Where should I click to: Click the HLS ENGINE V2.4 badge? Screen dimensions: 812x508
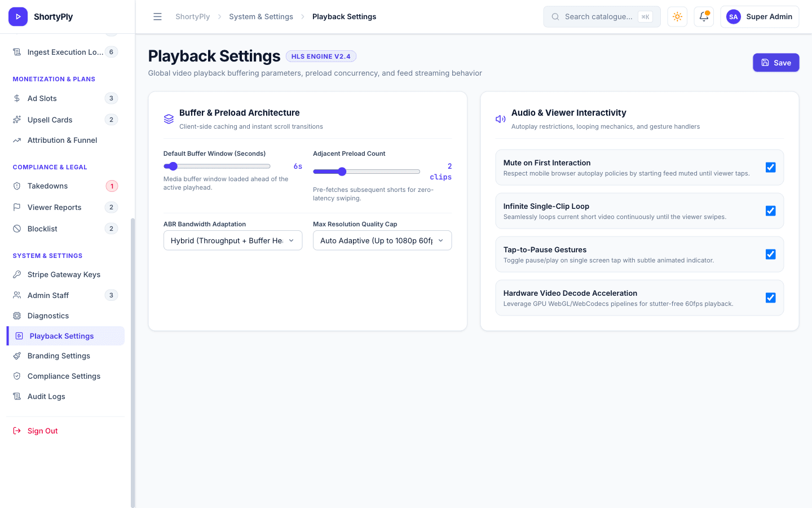pos(321,56)
